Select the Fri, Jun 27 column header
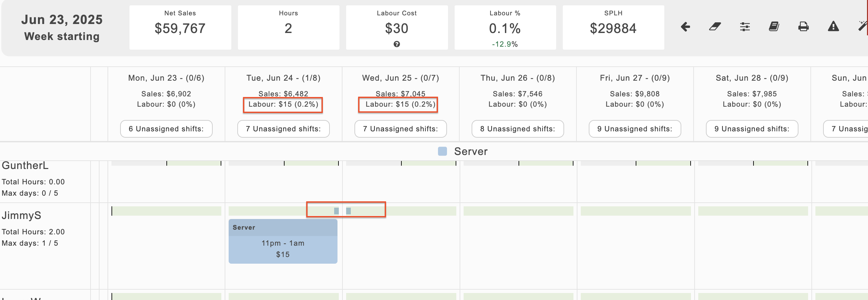868x300 pixels. point(634,78)
